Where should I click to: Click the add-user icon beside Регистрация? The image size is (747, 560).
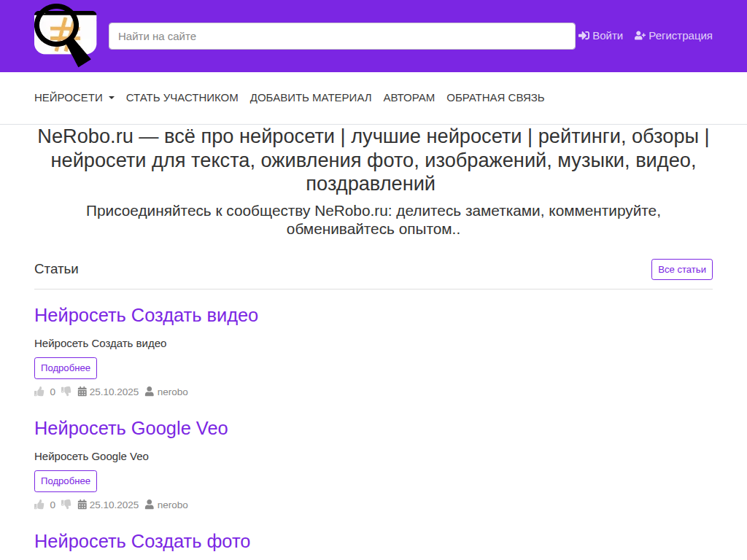point(638,34)
